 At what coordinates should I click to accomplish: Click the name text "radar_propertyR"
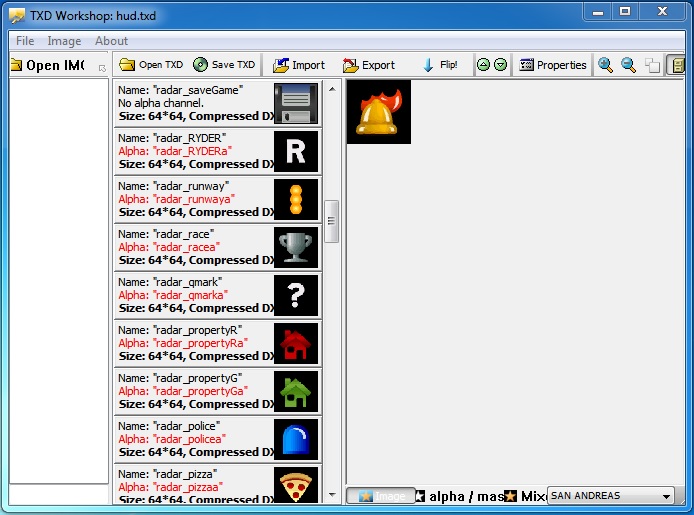click(x=197, y=330)
